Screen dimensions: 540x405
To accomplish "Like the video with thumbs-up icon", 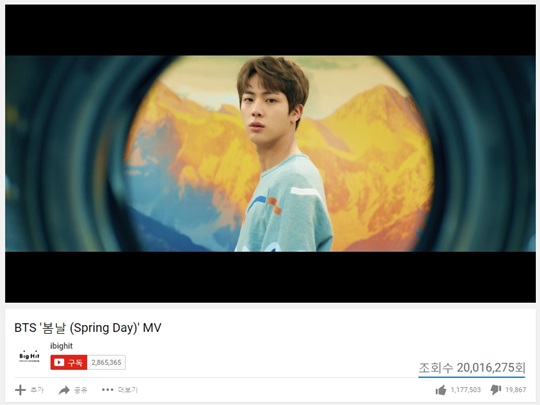I will point(441,390).
